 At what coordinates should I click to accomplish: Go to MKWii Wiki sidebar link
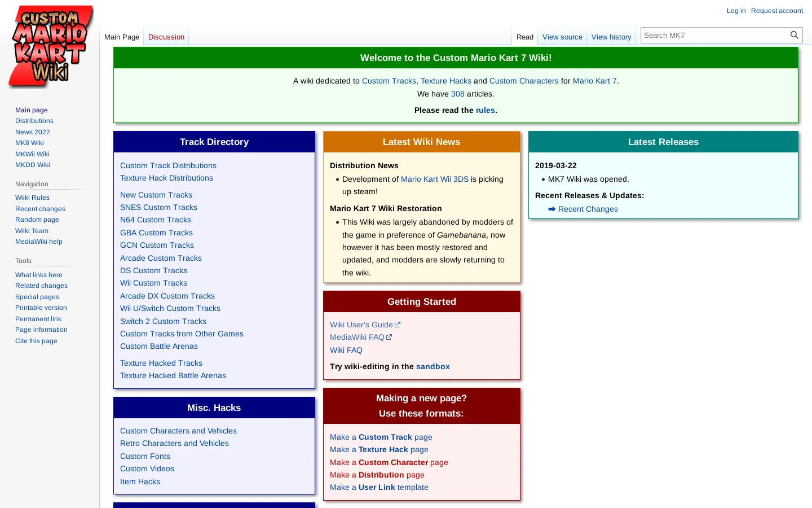(32, 154)
